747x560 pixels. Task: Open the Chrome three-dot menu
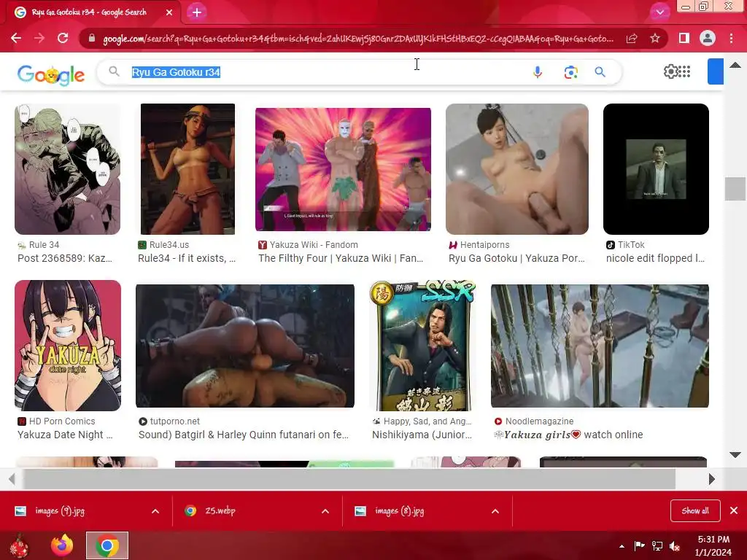coord(731,38)
